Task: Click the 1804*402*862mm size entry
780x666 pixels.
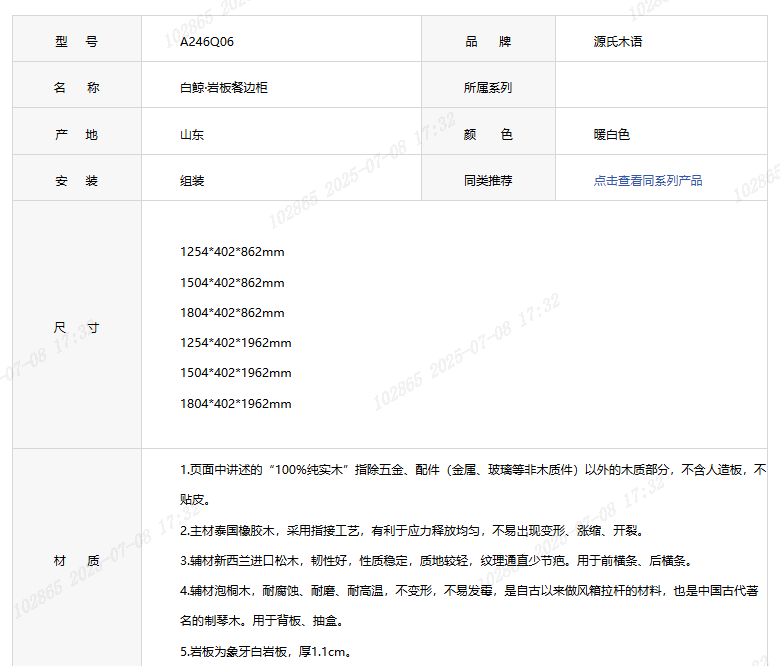Action: 232,313
